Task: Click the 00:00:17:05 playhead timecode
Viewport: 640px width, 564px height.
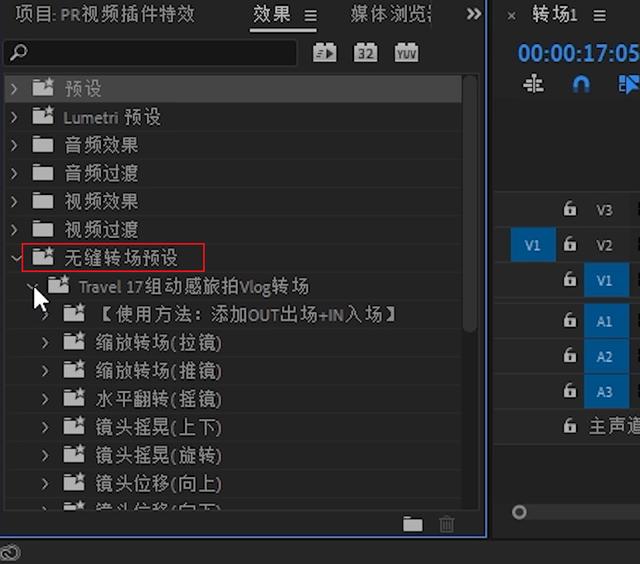Action: 578,53
